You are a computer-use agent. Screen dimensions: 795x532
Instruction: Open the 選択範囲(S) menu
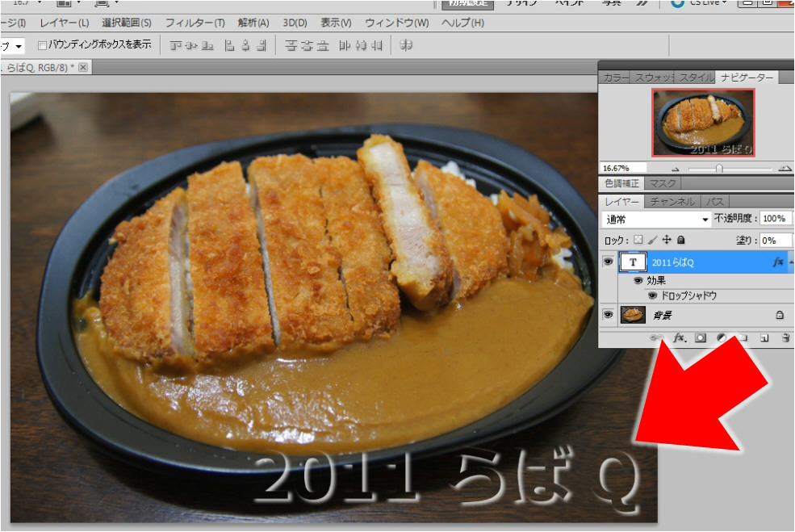(126, 23)
